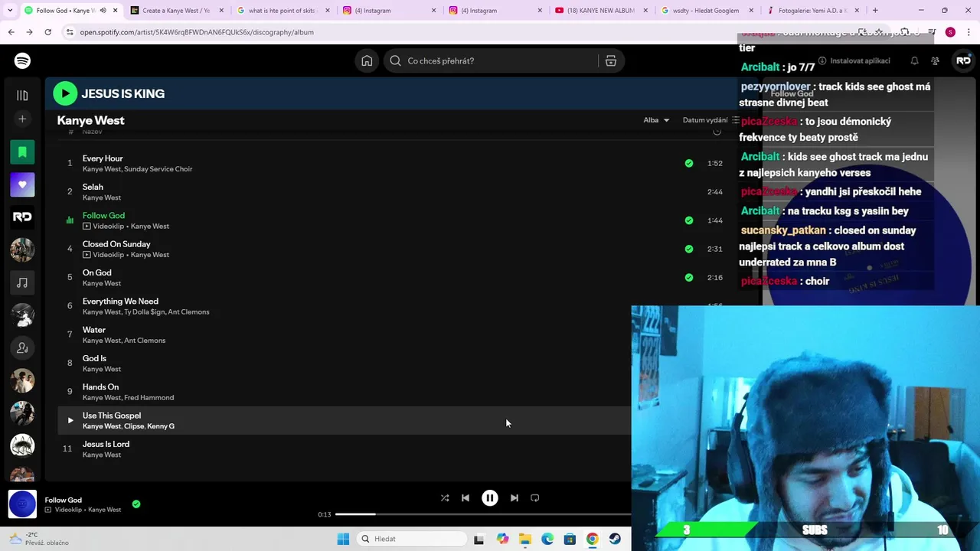Screen dimensions: 980x551
Task: Select the On God track
Action: pyautogui.click(x=97, y=272)
